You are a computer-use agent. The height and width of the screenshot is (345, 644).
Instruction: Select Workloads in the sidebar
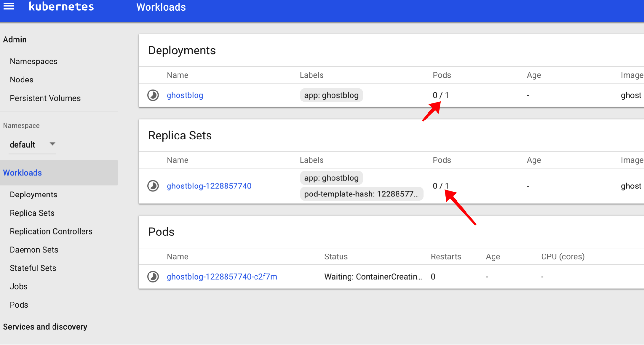(59, 173)
